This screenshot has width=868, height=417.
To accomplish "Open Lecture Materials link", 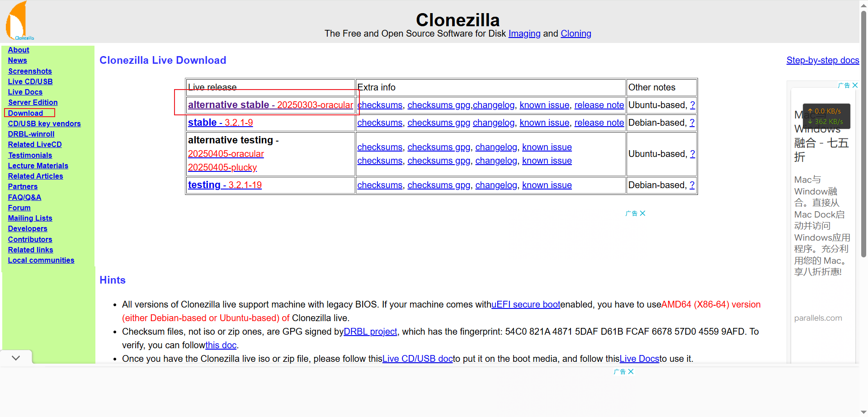I will [x=38, y=166].
